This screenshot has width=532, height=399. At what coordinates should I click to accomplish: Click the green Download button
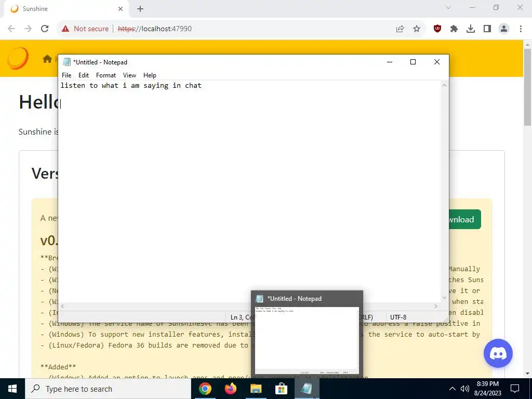click(x=465, y=220)
